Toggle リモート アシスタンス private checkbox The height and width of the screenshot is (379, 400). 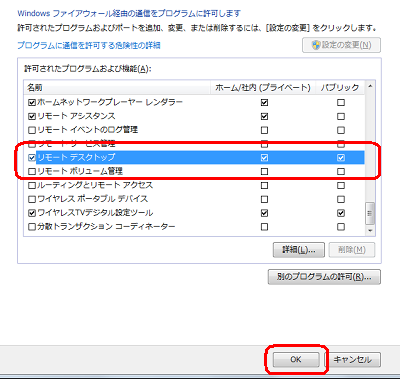(x=264, y=116)
